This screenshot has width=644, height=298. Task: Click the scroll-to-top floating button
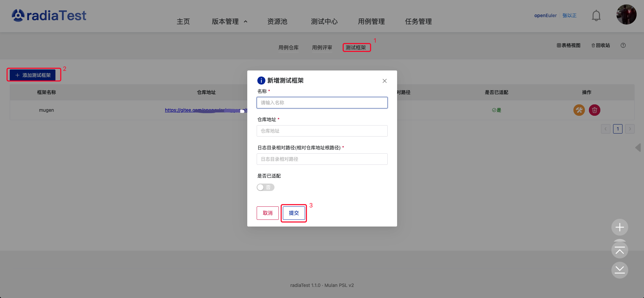click(619, 250)
